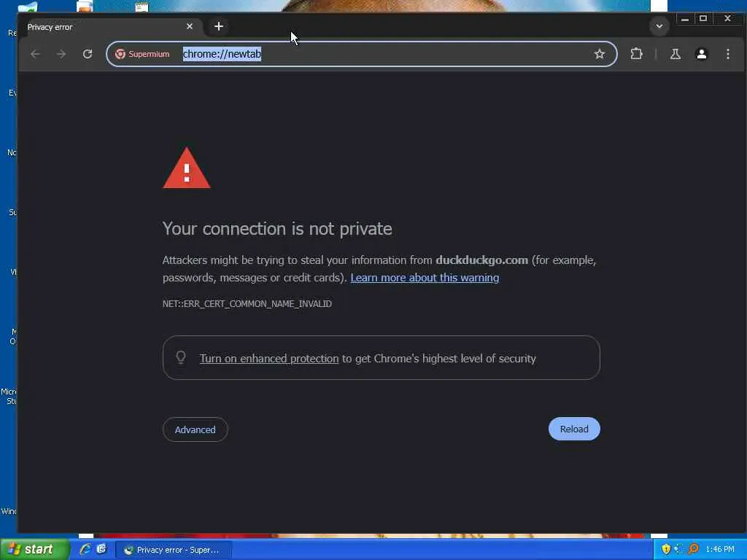Viewport: 747px width, 560px height.
Task: Close the Privacy error tab
Action: click(x=190, y=27)
